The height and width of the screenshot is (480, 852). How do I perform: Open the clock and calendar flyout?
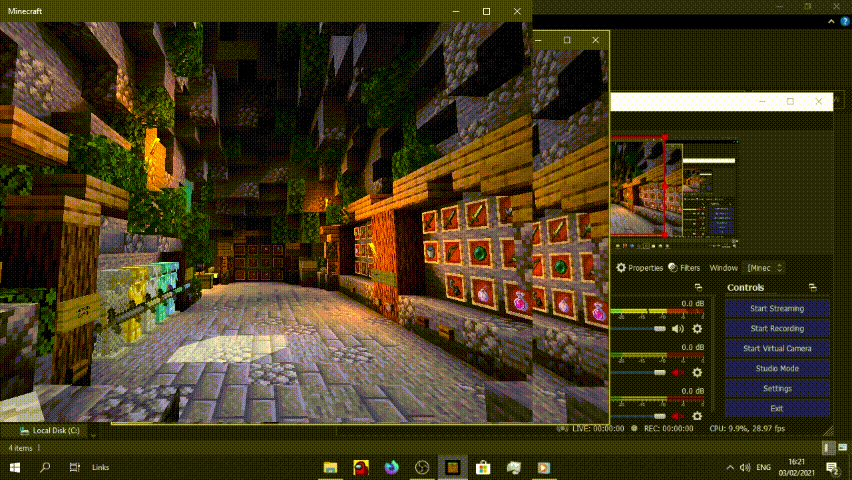(796, 467)
